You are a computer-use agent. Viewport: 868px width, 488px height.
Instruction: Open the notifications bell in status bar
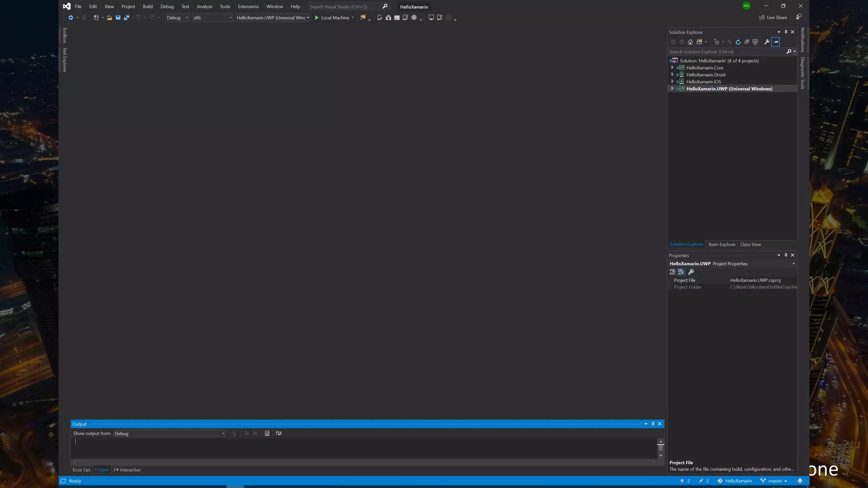coord(800,481)
